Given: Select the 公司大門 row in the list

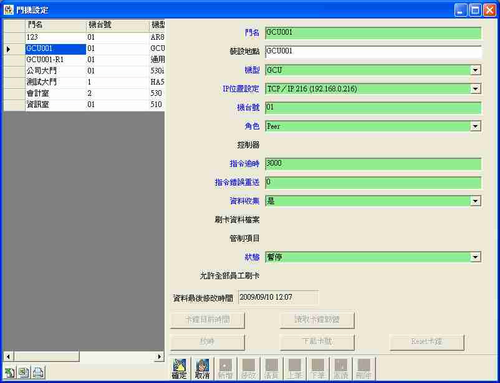Looking at the screenshot, I should (x=84, y=71).
